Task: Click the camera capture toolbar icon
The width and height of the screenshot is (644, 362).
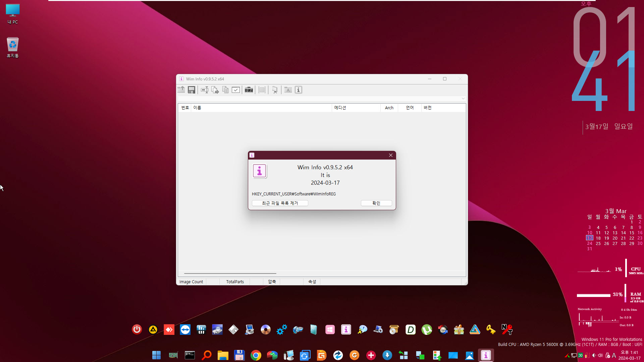Action: (249, 90)
